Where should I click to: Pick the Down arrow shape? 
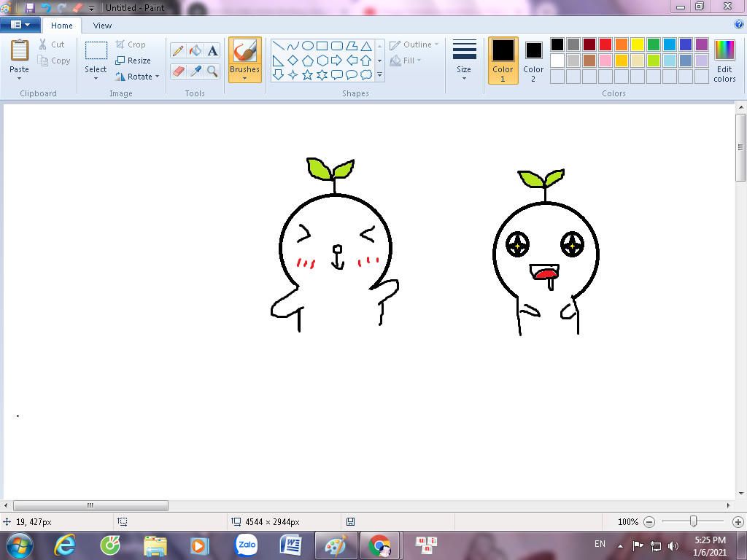coord(279,75)
